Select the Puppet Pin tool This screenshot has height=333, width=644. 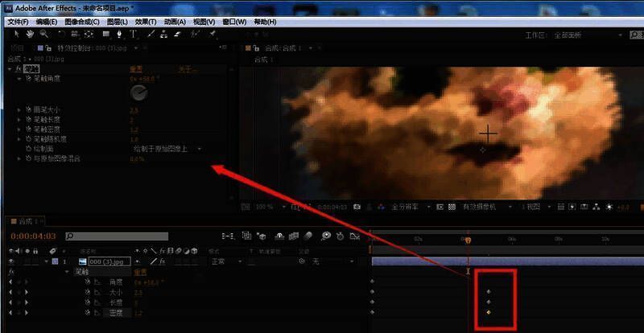click(213, 34)
